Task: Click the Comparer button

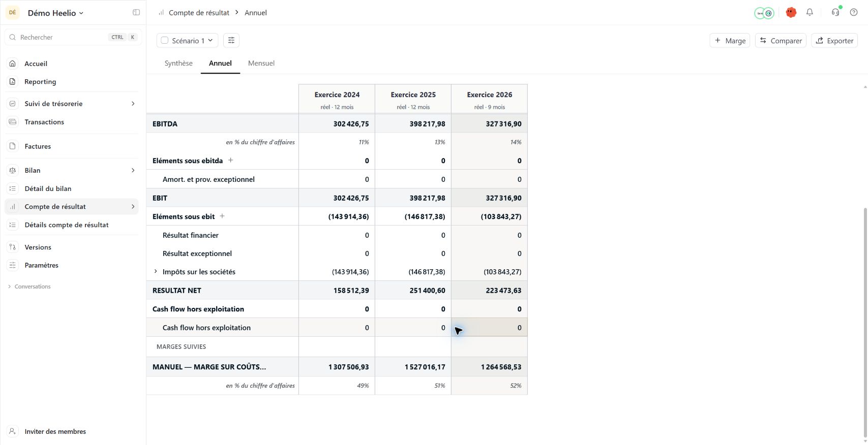Action: pyautogui.click(x=781, y=41)
